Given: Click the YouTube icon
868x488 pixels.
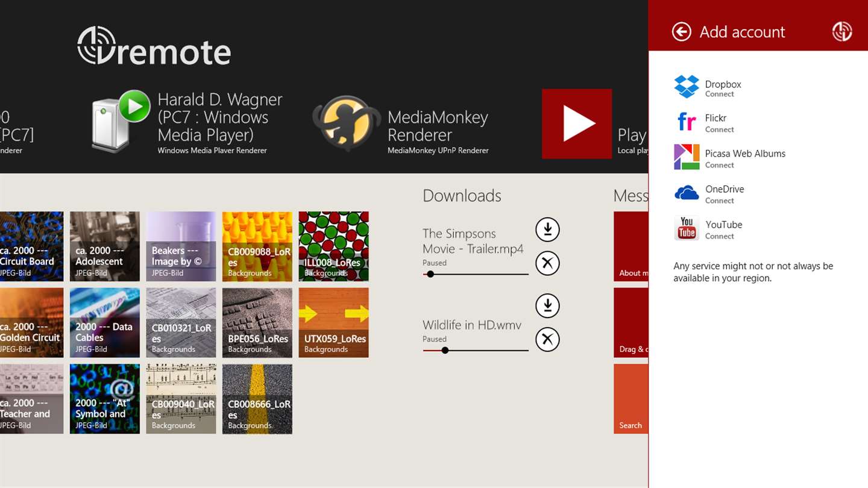Looking at the screenshot, I should click(687, 228).
